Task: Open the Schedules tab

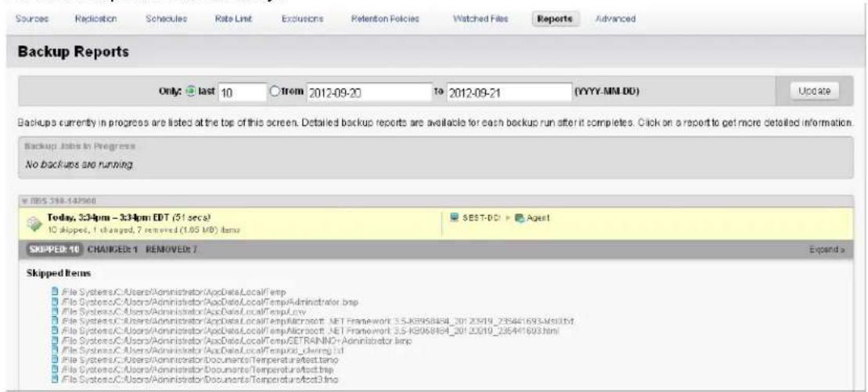Action: [167, 19]
